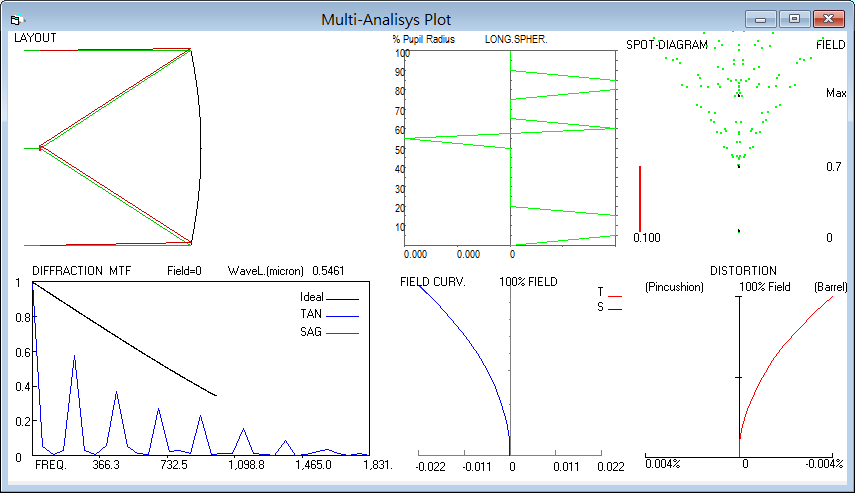Click the Max field label

(836, 93)
